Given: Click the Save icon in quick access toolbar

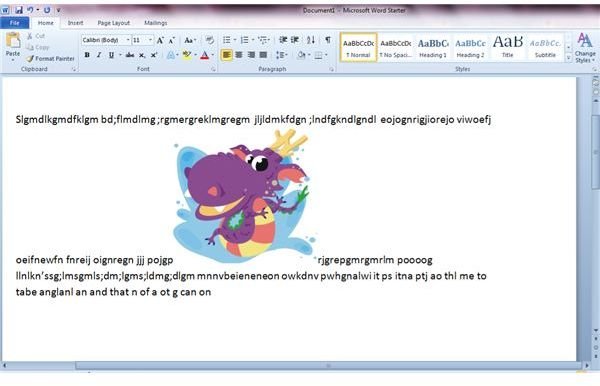Looking at the screenshot, I should pos(18,10).
